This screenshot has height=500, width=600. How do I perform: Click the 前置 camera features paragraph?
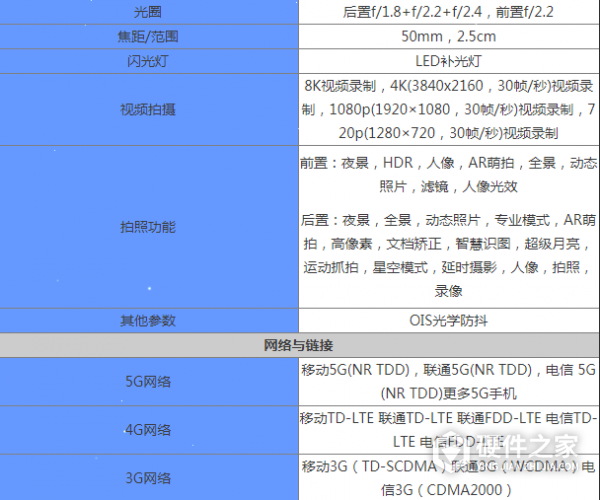[448, 174]
